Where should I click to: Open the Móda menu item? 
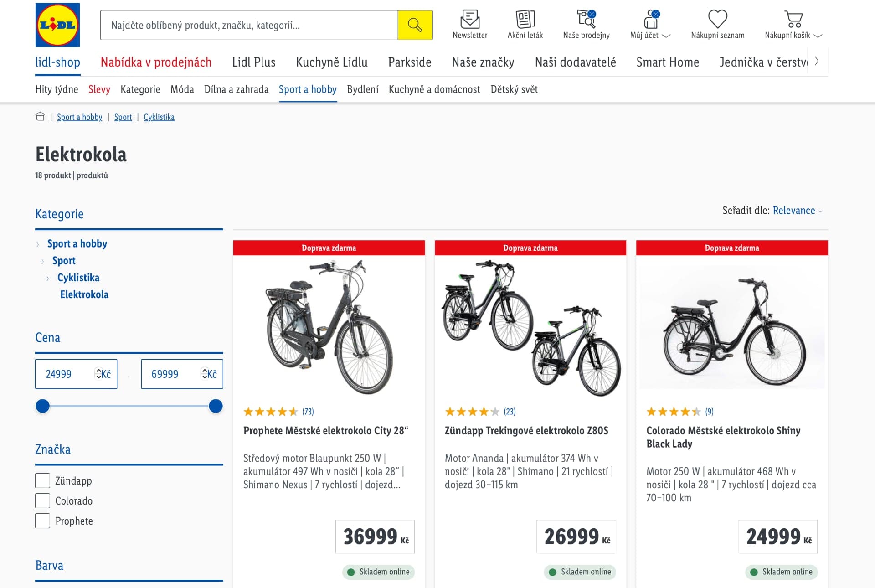[x=182, y=89]
